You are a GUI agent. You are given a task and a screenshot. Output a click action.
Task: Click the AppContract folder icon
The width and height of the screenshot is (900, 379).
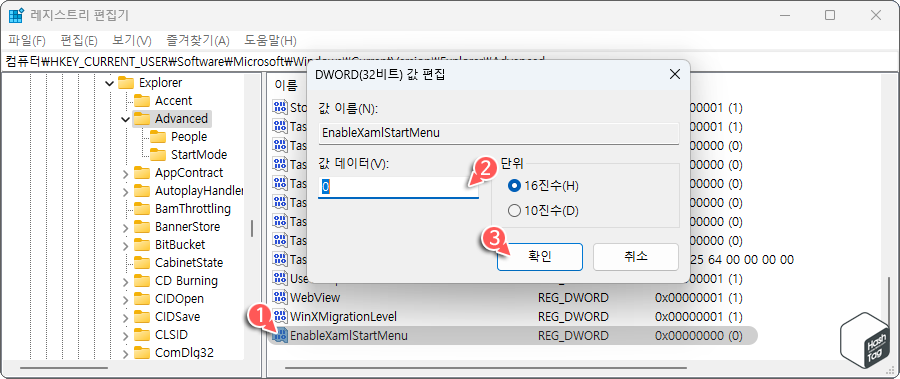[x=142, y=173]
